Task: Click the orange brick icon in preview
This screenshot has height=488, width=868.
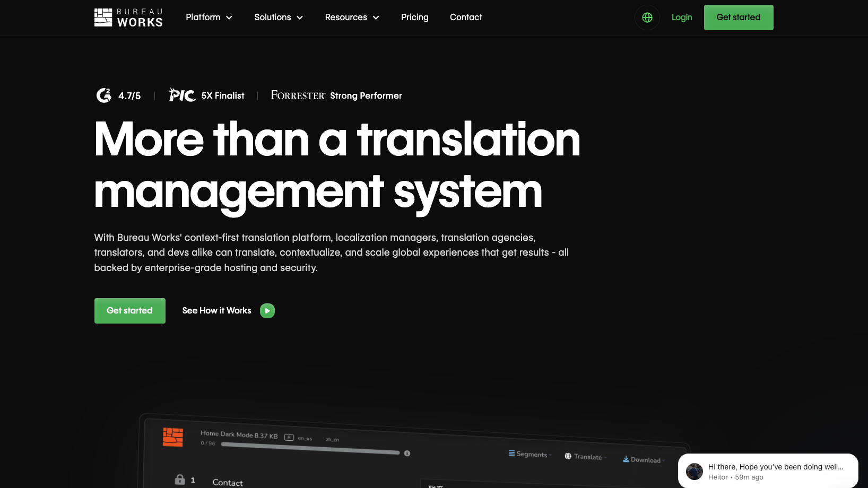Action: [x=173, y=437]
